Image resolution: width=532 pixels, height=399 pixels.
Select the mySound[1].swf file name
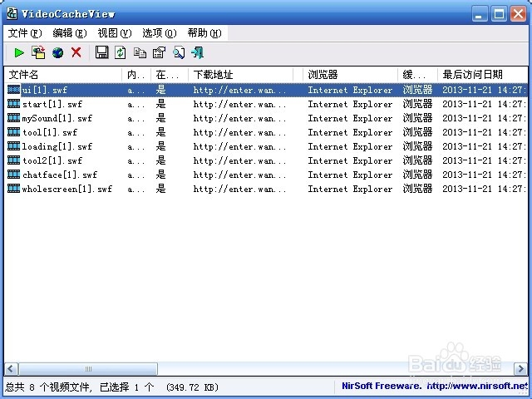tap(57, 118)
